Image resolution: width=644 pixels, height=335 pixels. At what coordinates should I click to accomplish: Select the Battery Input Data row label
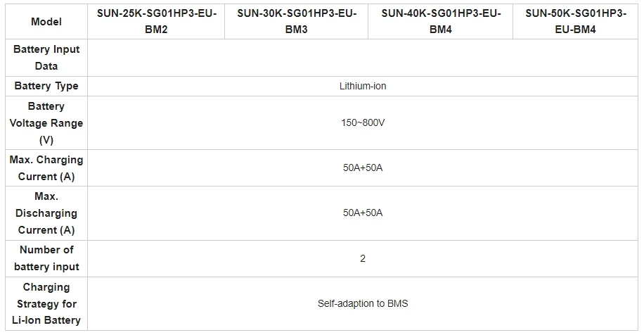click(x=46, y=58)
